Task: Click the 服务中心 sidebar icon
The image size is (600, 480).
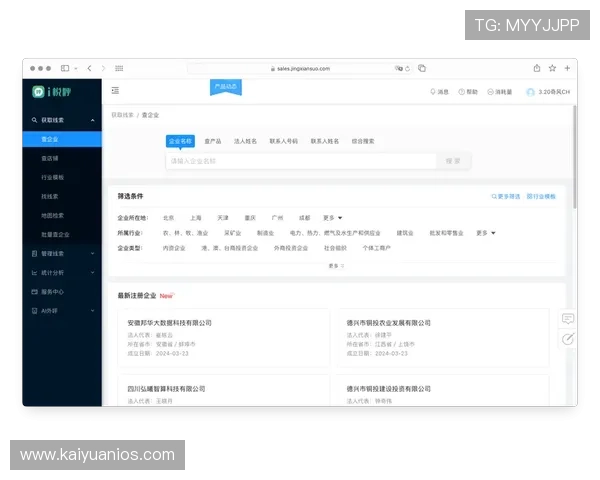Action: coord(34,292)
